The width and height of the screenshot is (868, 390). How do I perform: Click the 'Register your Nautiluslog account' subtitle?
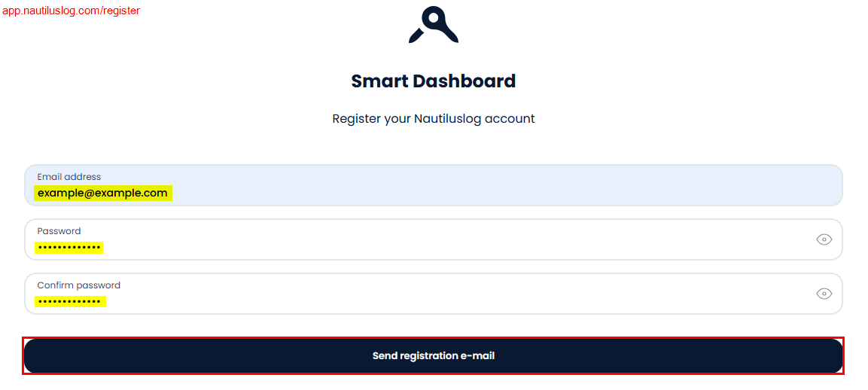pyautogui.click(x=434, y=119)
